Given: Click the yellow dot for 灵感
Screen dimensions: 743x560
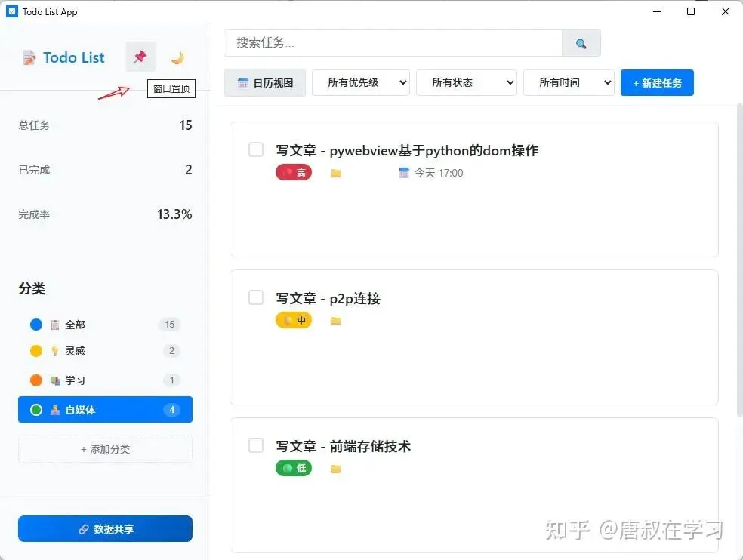Looking at the screenshot, I should pos(36,351).
